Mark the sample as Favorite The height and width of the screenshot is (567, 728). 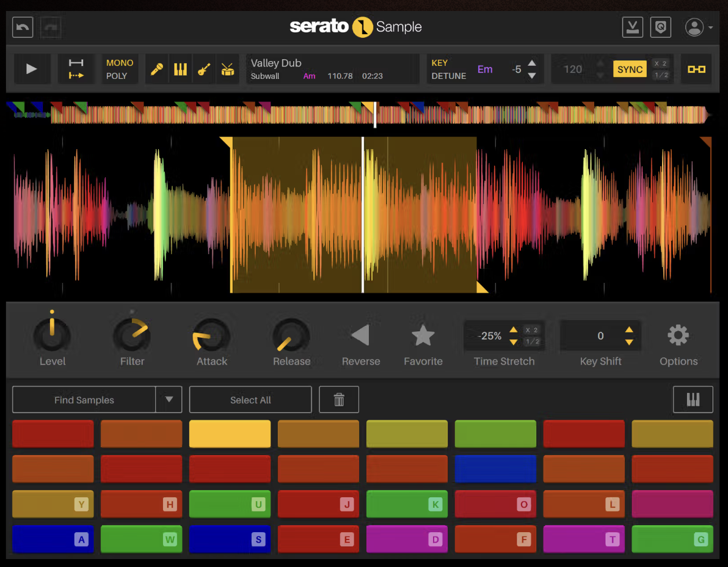click(x=423, y=335)
